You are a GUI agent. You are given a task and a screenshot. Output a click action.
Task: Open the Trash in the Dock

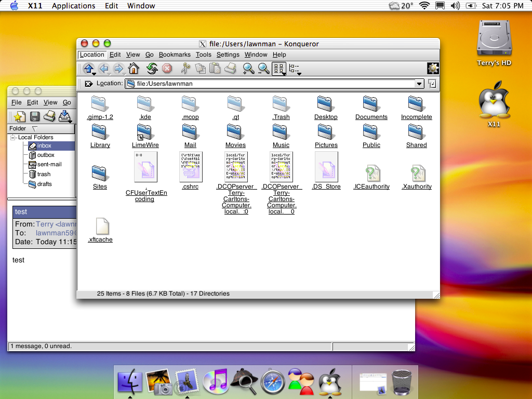click(x=402, y=382)
